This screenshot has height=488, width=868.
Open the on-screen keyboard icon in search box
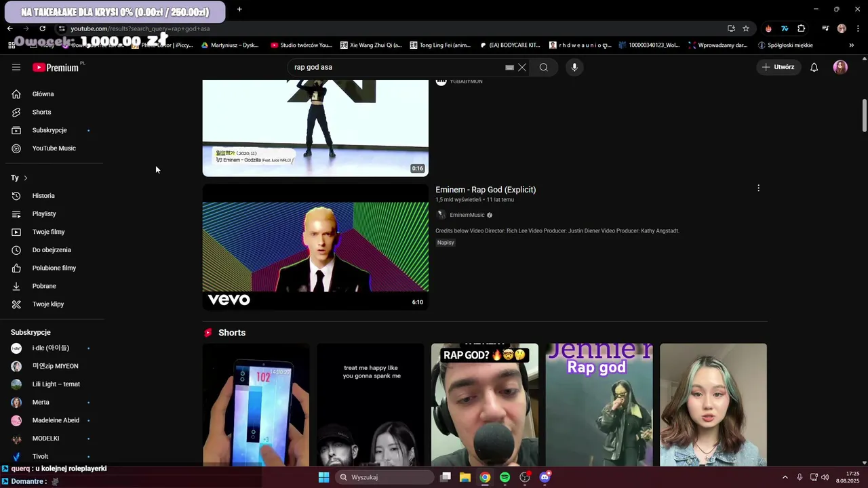(509, 67)
